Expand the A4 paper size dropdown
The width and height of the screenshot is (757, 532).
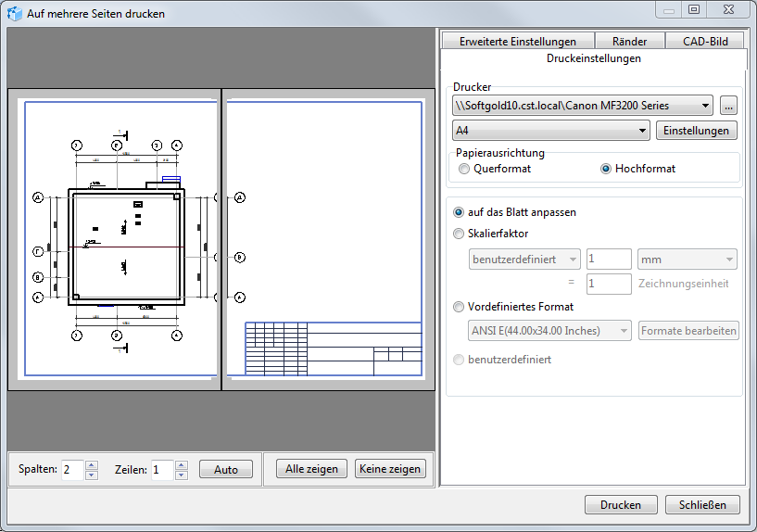551,131
